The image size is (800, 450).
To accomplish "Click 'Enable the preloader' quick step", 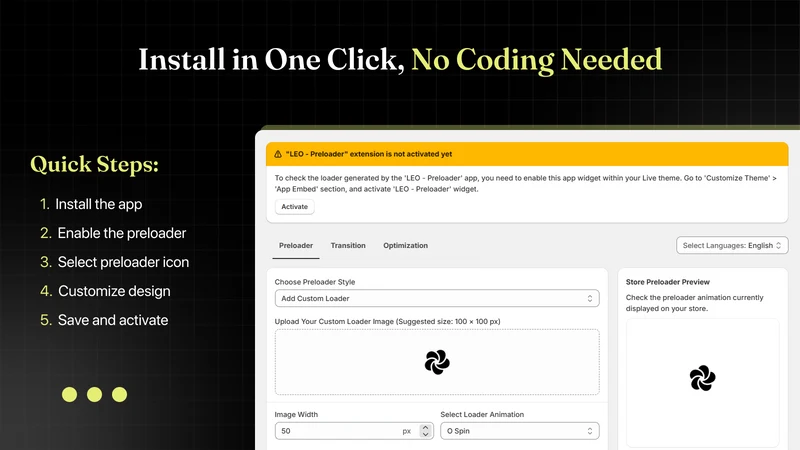I will pos(121,233).
